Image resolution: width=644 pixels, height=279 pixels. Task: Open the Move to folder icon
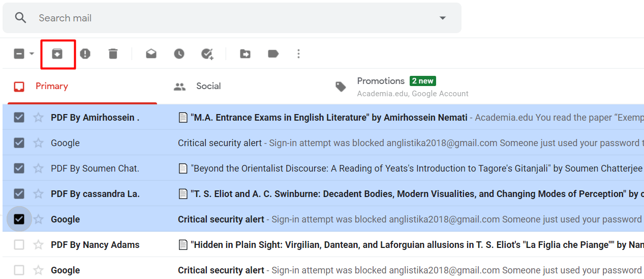tap(245, 53)
